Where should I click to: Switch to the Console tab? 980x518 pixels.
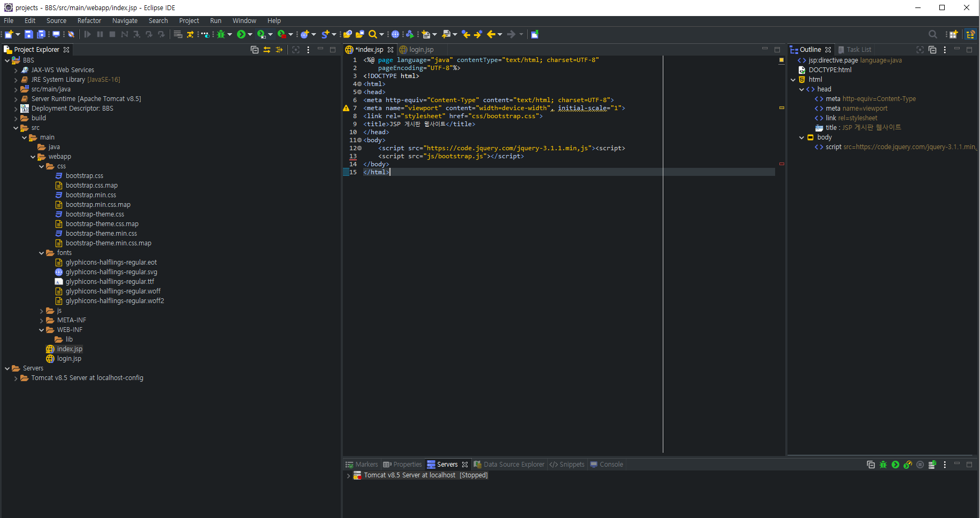[x=607, y=465]
